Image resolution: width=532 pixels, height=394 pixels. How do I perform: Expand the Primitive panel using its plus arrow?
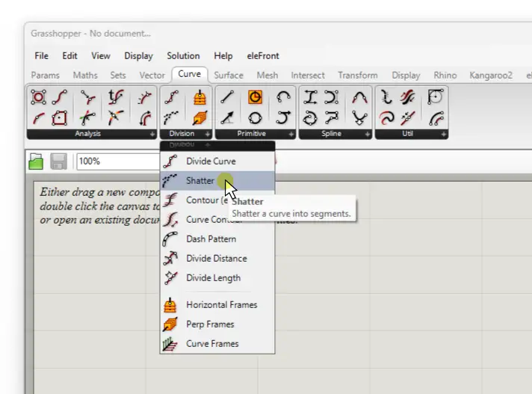pos(291,135)
